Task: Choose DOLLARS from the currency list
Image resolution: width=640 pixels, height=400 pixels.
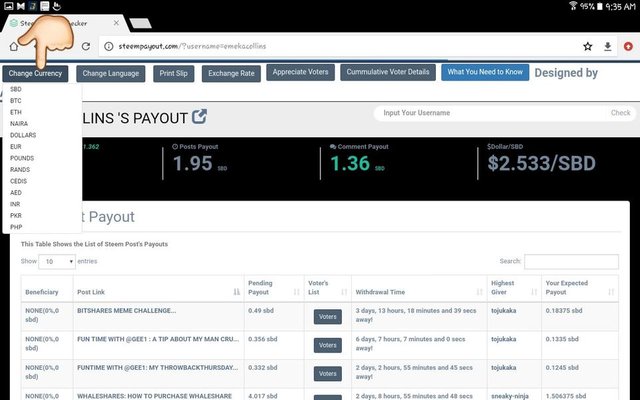Action: (23, 135)
